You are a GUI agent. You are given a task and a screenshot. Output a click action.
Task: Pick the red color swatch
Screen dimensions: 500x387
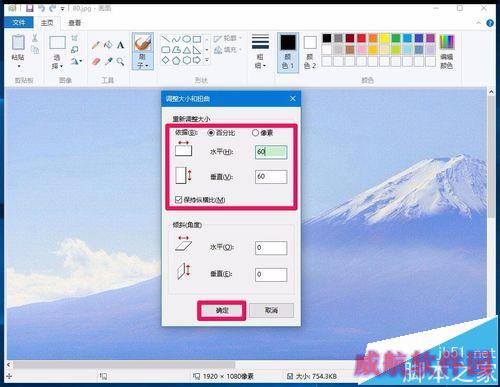(361, 38)
